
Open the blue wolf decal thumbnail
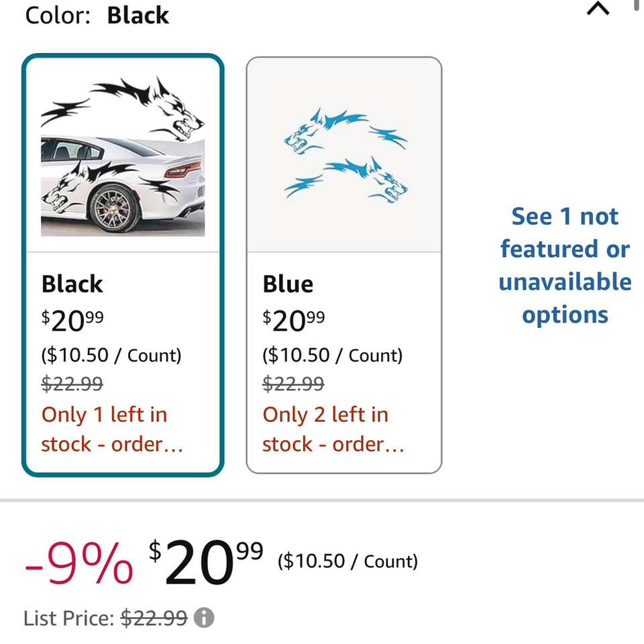(x=344, y=156)
